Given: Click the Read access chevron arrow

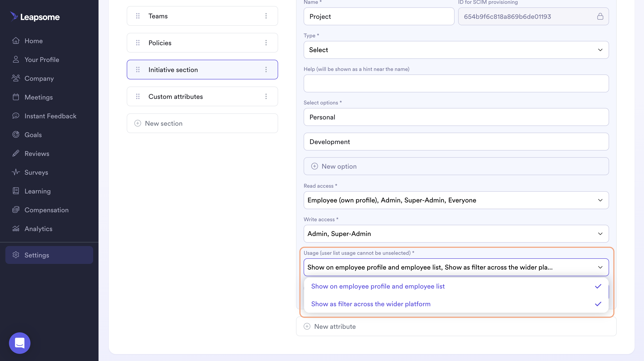Looking at the screenshot, I should [x=600, y=200].
